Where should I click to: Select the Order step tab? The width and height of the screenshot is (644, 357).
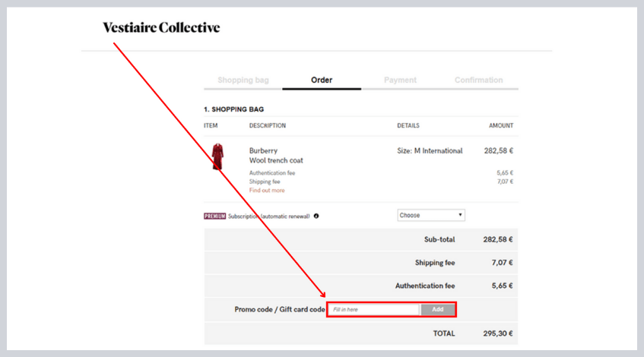322,80
